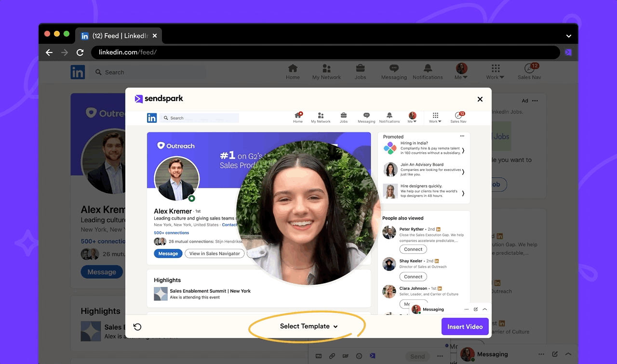
Task: Click Home icon inside the Sendspark preview
Action: pos(298,118)
